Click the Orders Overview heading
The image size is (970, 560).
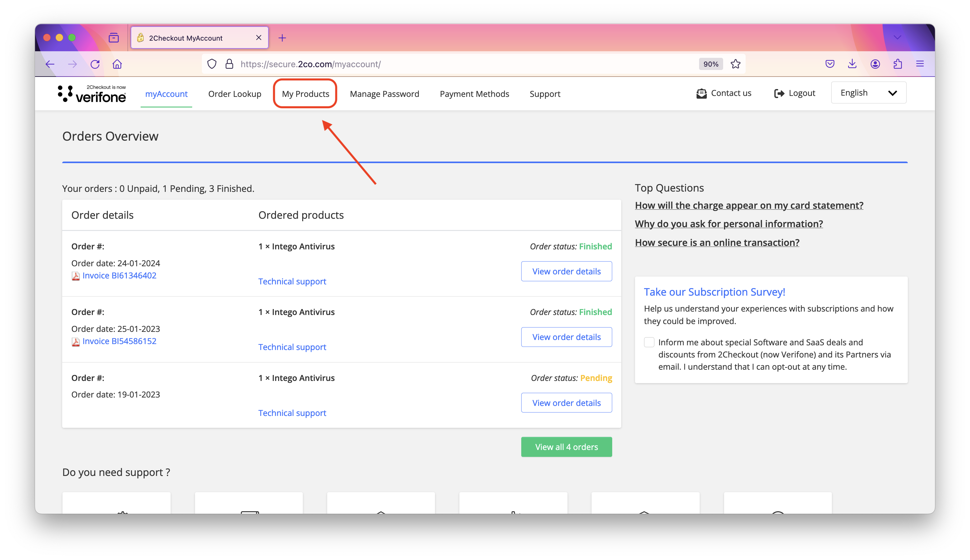[110, 136]
